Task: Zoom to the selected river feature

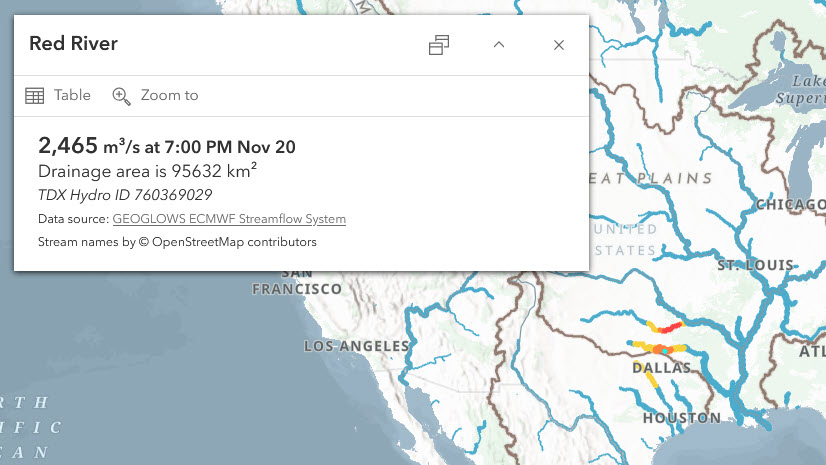Action: click(x=156, y=96)
